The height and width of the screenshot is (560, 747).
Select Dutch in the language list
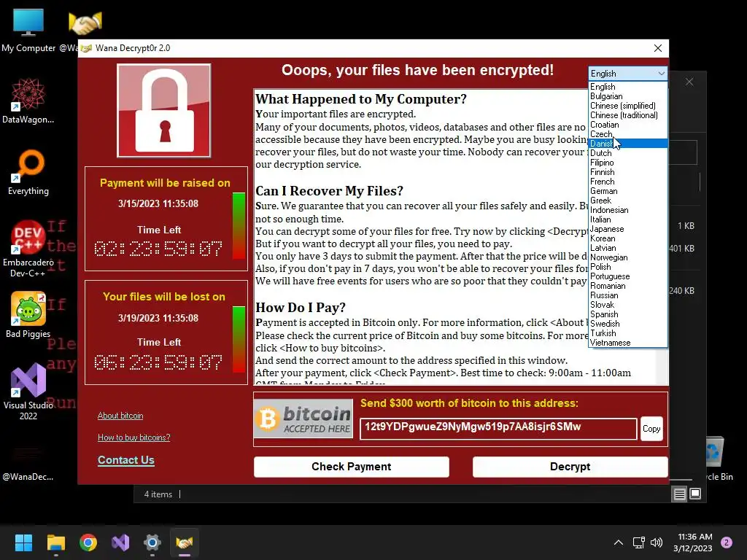click(x=628, y=153)
